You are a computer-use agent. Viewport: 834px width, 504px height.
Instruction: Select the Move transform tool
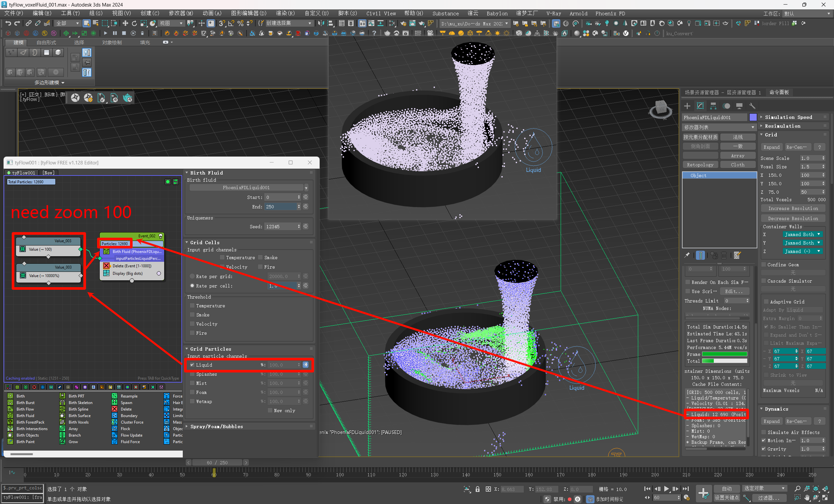pyautogui.click(x=125, y=23)
